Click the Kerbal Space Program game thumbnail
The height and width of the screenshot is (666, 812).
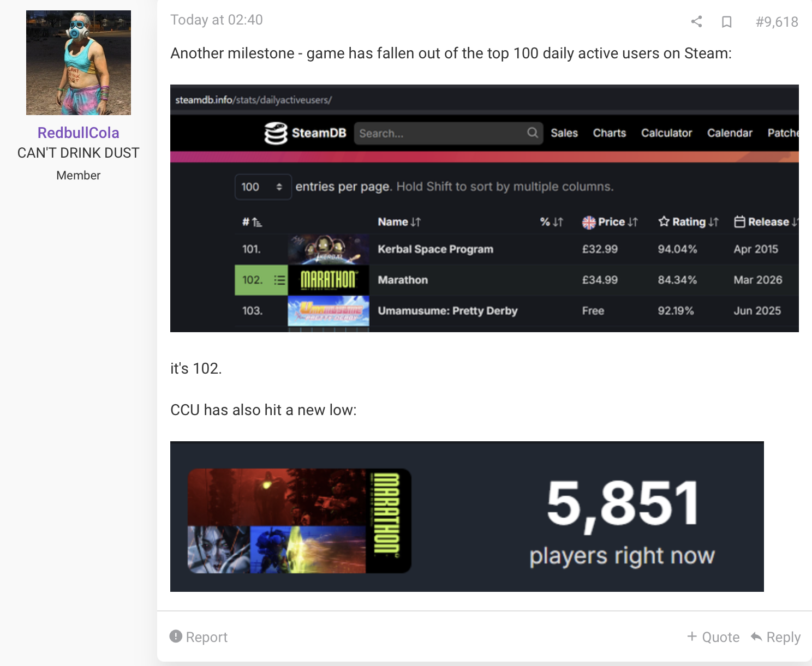(x=329, y=249)
